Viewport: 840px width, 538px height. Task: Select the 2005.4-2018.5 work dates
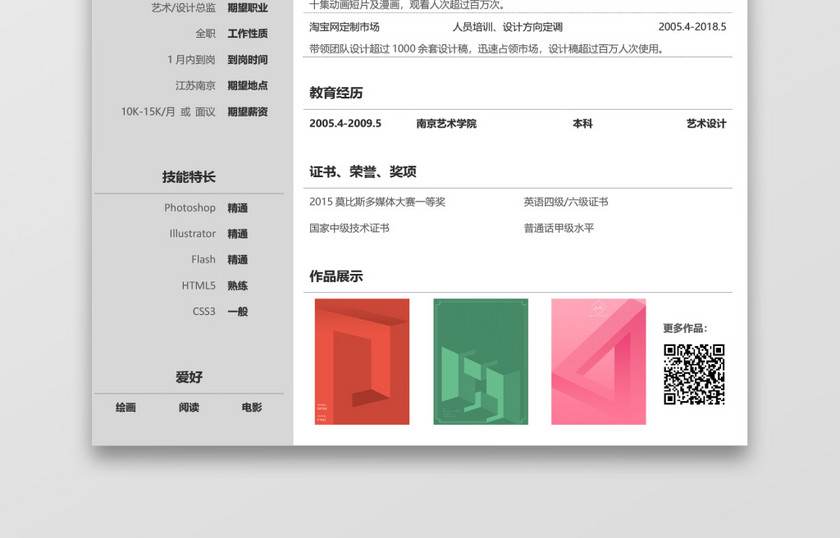pyautogui.click(x=692, y=27)
